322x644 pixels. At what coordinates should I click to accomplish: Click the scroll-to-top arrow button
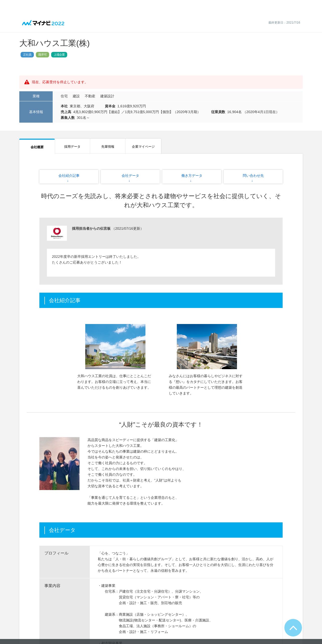click(x=293, y=628)
